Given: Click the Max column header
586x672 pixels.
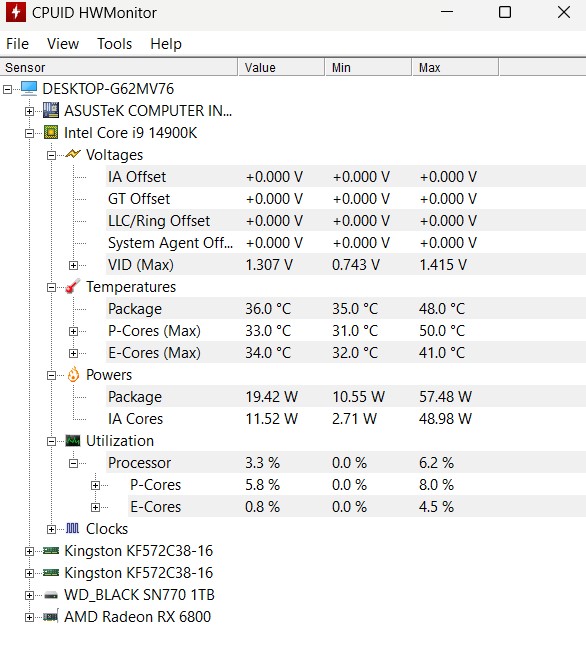Looking at the screenshot, I should click(455, 67).
